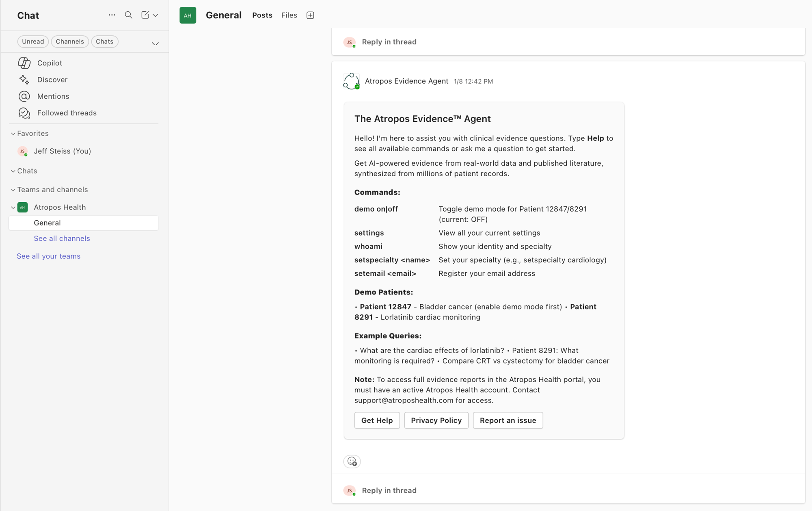
Task: Open the more options ellipsis in Chat header
Action: [x=112, y=15]
